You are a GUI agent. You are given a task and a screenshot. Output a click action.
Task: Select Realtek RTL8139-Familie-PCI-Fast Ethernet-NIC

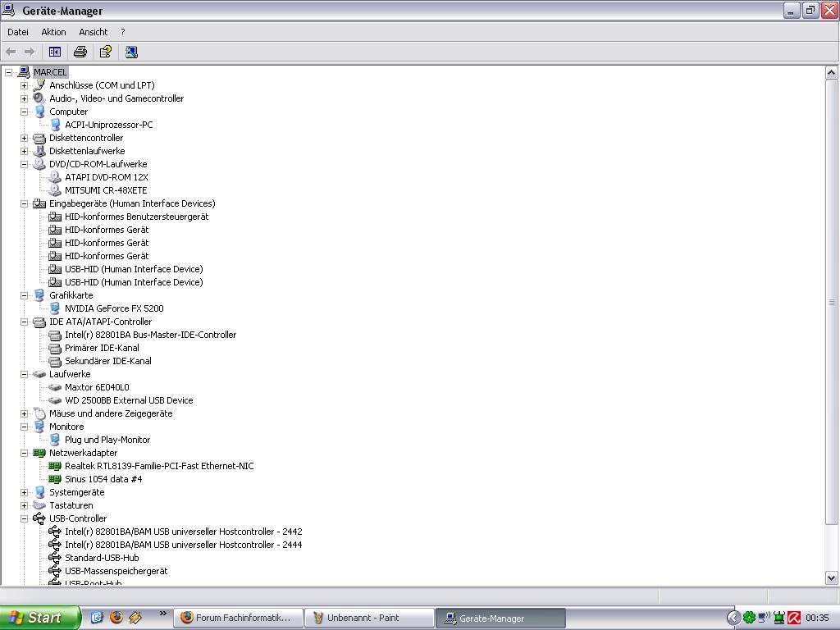click(159, 466)
